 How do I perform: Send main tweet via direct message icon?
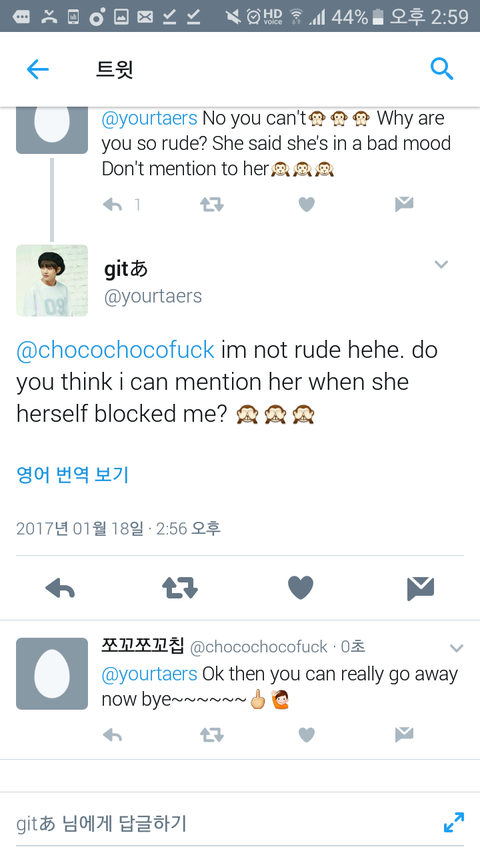point(420,589)
